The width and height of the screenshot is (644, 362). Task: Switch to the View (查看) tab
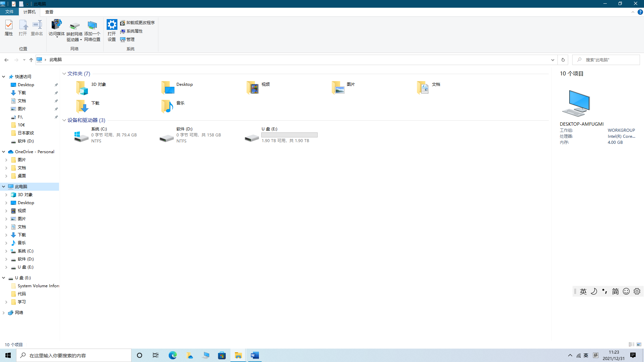coord(49,12)
